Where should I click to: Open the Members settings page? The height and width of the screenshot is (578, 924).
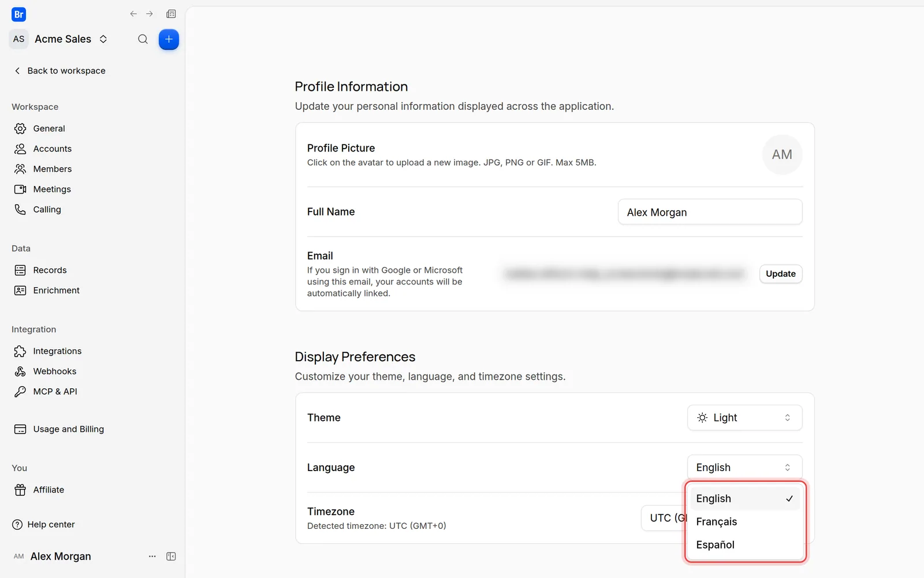53,169
